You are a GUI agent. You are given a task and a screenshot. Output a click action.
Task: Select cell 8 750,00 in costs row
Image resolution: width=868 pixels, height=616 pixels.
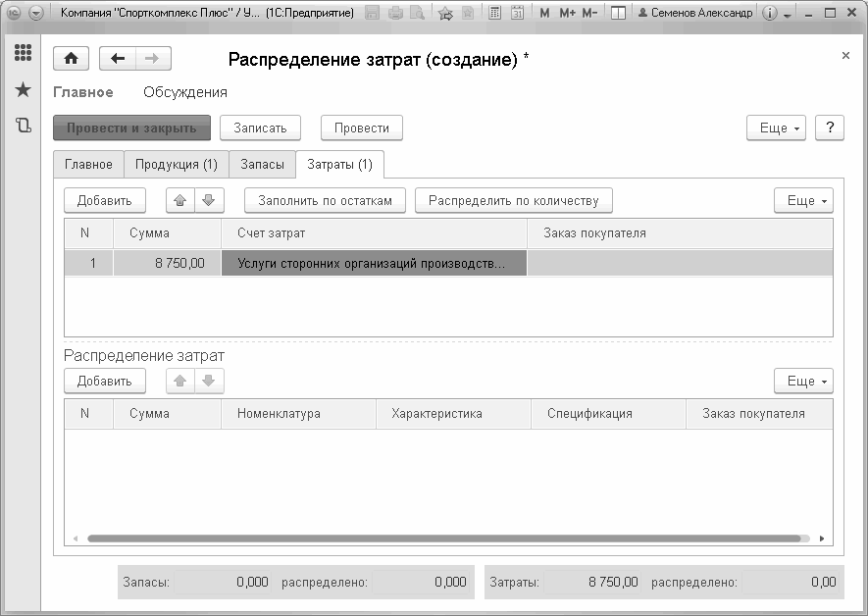point(167,263)
